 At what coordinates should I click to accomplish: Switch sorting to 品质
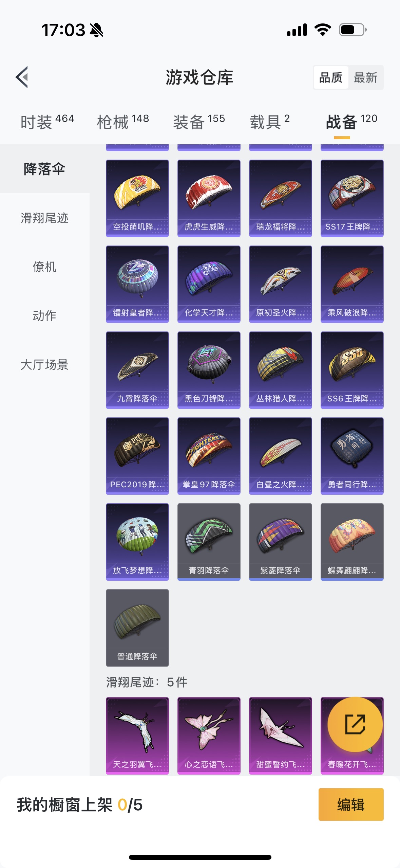[x=331, y=77]
